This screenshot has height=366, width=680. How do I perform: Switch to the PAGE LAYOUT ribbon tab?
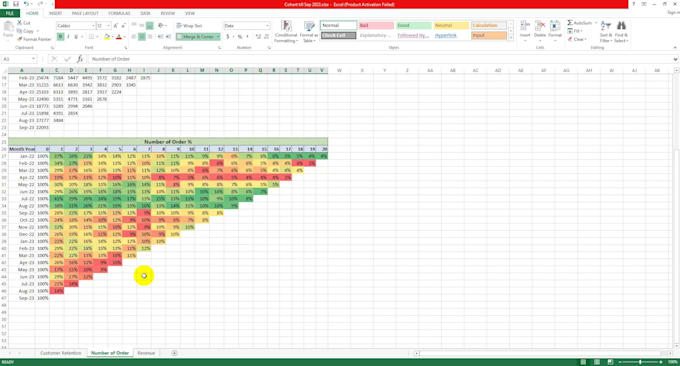pyautogui.click(x=85, y=13)
